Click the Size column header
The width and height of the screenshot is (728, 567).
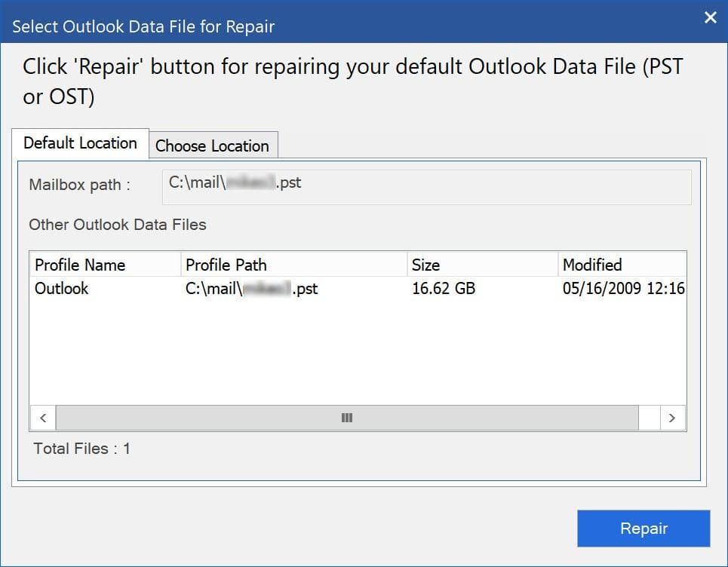[x=482, y=265]
